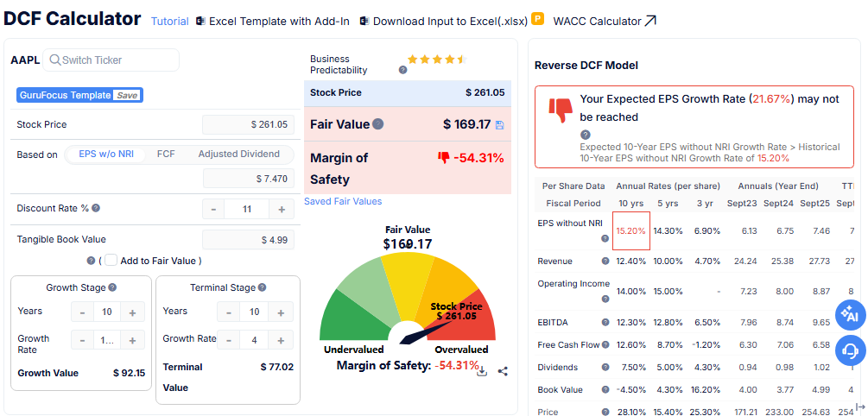Click into the Switch Ticker search field
This screenshot has height=416, width=868.
point(111,60)
